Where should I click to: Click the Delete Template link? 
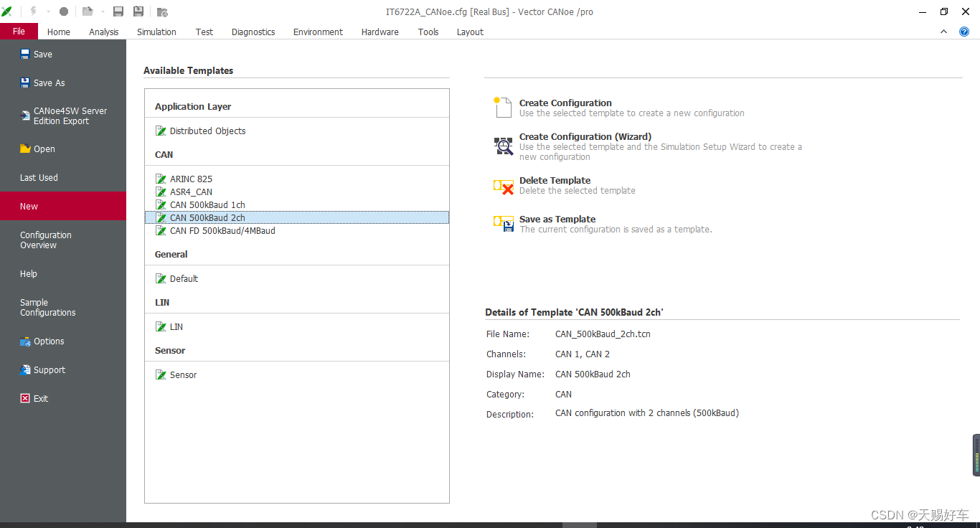point(555,180)
